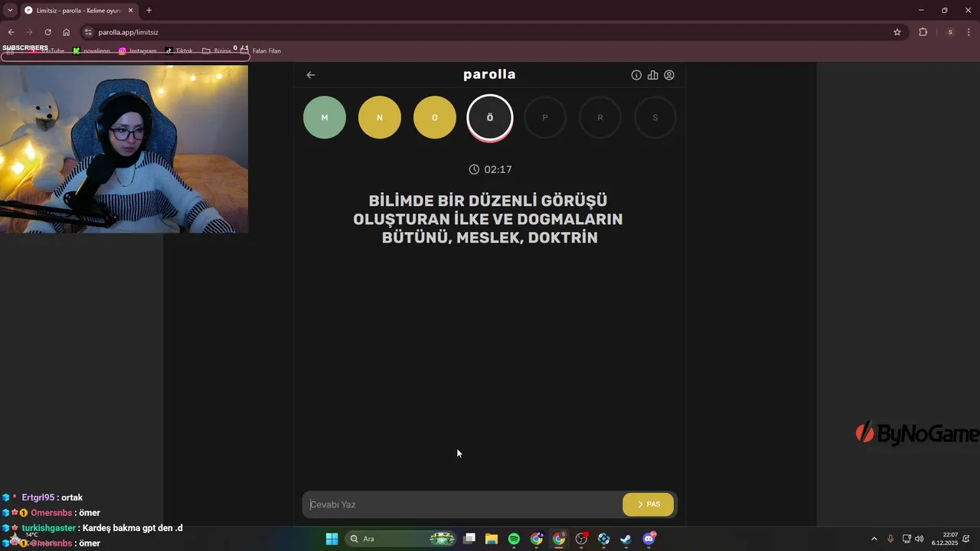980x551 pixels.
Task: Expand the hidden system tray icons
Action: point(874,539)
